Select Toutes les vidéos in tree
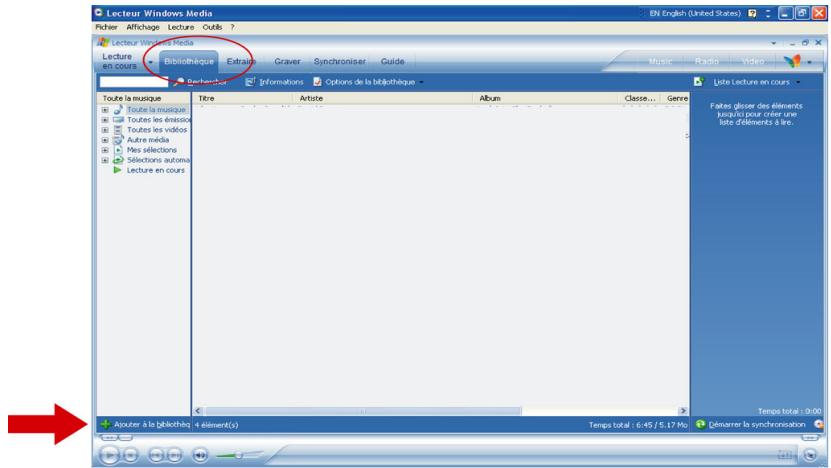This screenshot has height=468, width=831. tap(157, 130)
